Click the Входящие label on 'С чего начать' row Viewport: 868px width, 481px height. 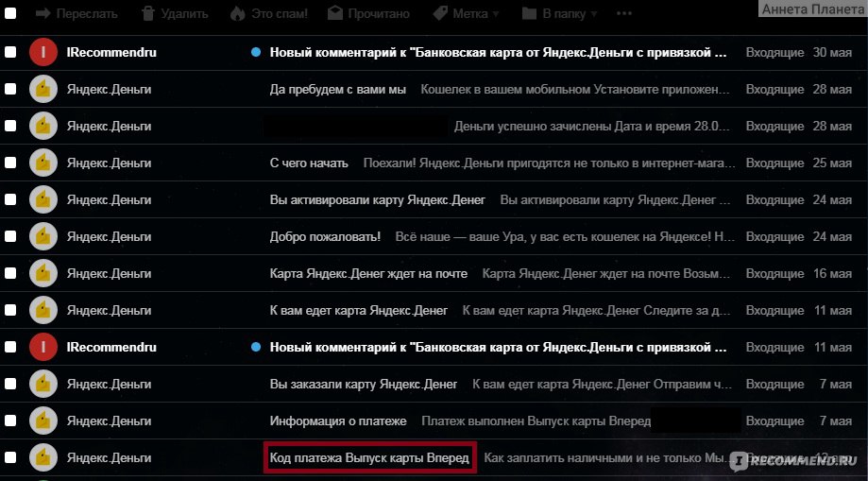(x=774, y=163)
